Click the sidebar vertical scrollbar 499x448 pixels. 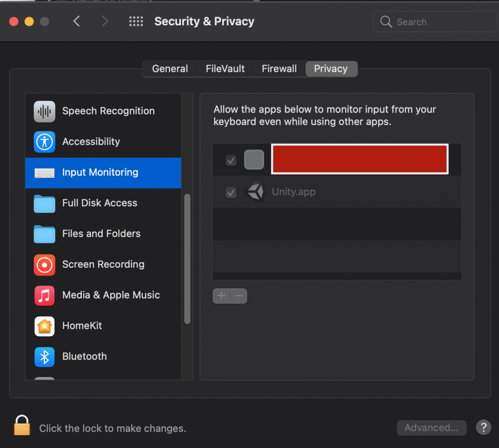click(x=187, y=258)
